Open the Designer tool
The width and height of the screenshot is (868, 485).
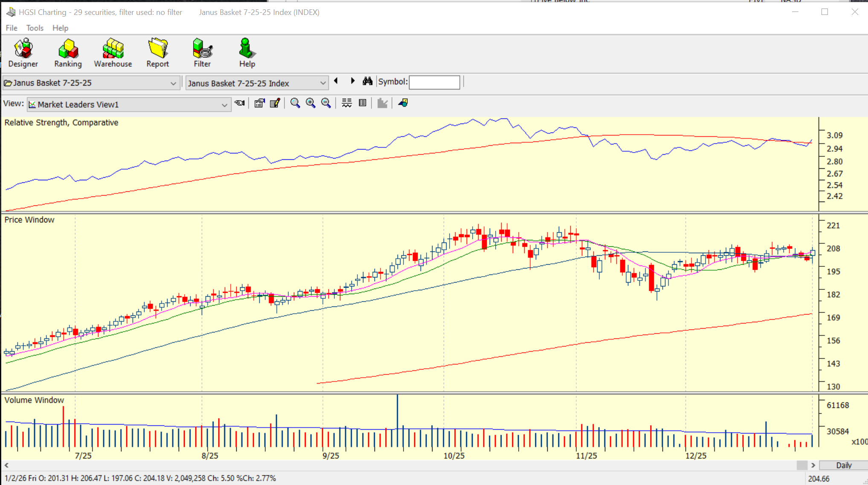(23, 52)
